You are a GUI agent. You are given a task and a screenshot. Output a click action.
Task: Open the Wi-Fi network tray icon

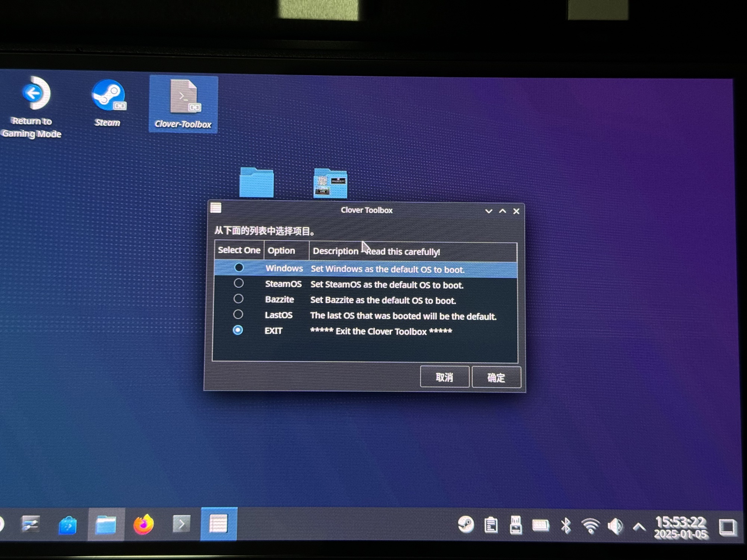[591, 526]
